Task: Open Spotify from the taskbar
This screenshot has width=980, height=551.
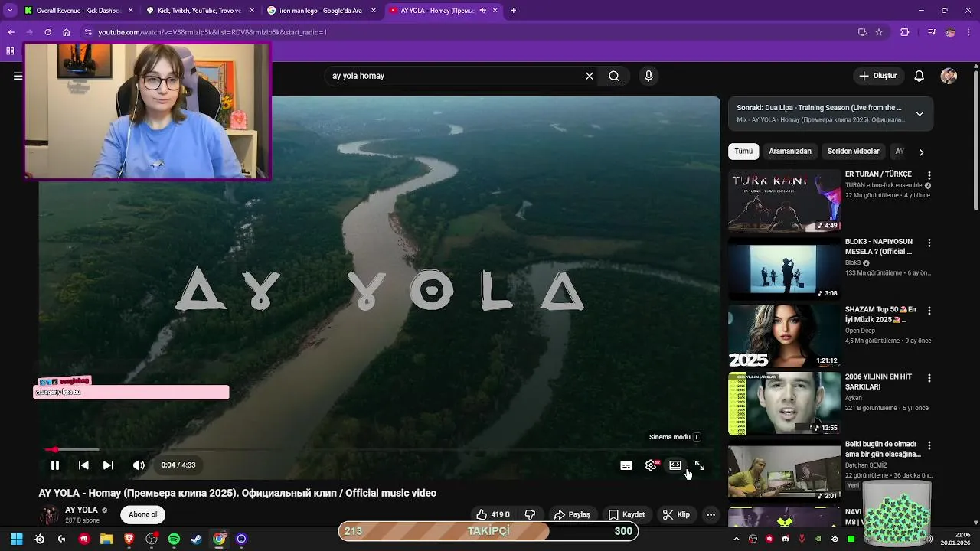Action: point(174,539)
